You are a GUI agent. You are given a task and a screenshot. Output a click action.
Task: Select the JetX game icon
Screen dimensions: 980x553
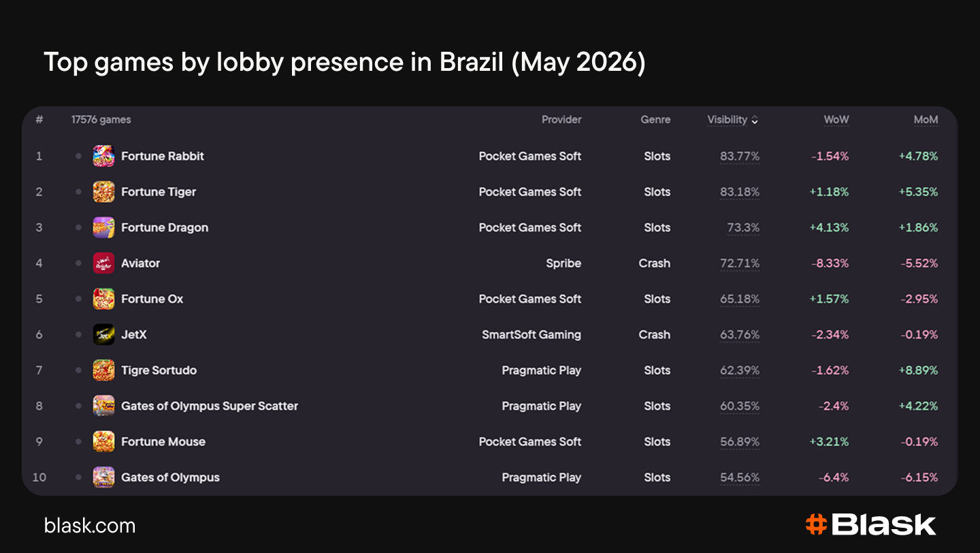click(103, 334)
